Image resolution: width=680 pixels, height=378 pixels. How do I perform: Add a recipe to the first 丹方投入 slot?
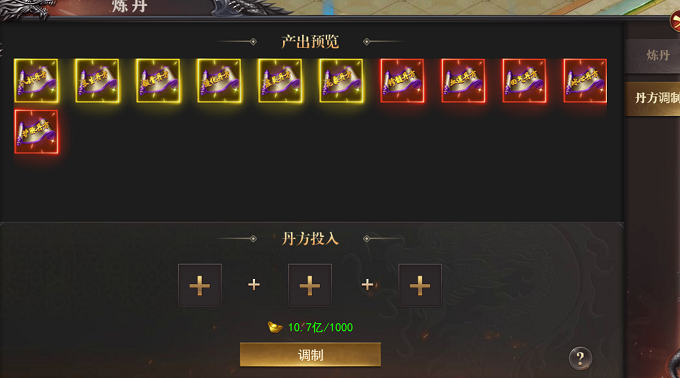(x=200, y=285)
